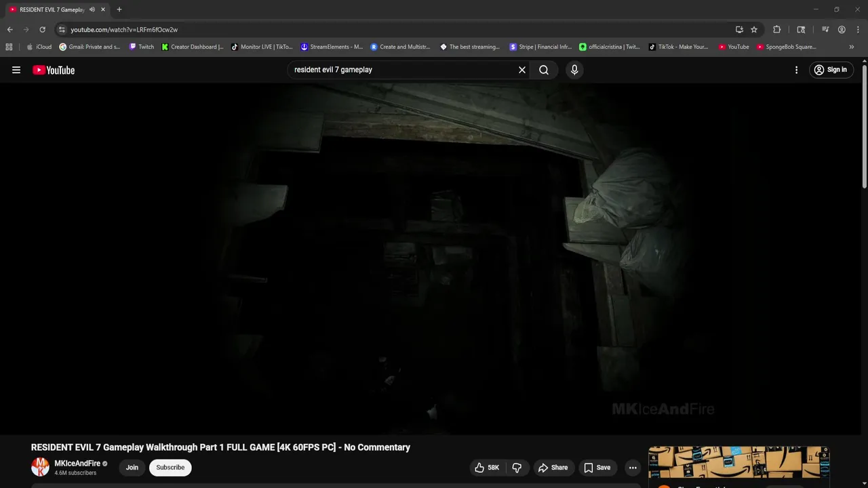Open the apps grid in bookmarks bar
Image resolution: width=868 pixels, height=488 pixels.
tap(9, 47)
